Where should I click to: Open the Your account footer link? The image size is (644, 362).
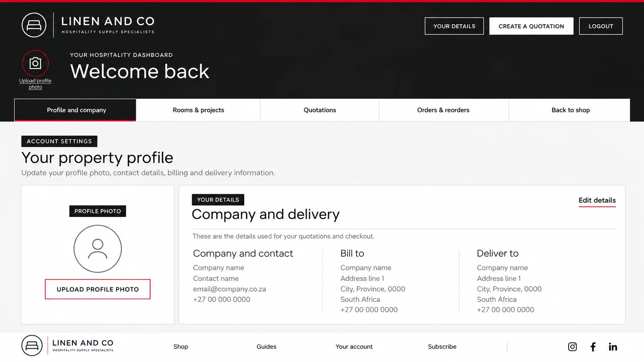354,347
